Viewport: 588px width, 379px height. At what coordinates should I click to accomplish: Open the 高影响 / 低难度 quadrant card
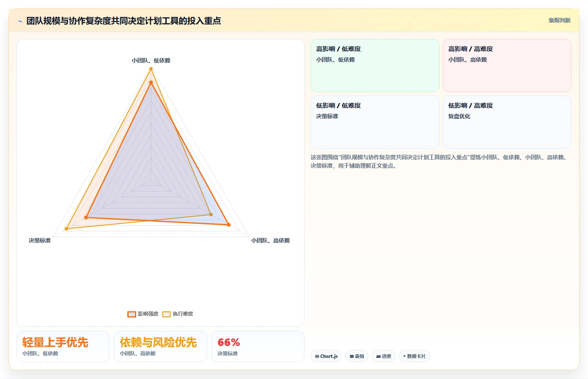point(375,65)
